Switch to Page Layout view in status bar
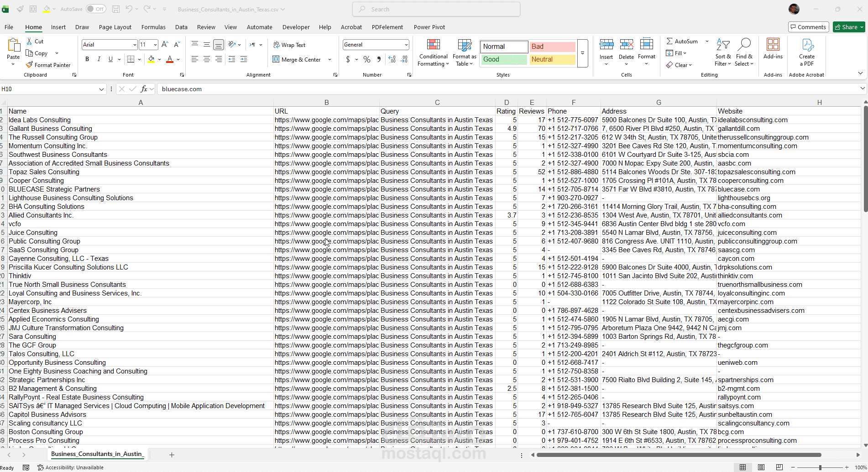Screen dimensions: 868x472 (761, 467)
